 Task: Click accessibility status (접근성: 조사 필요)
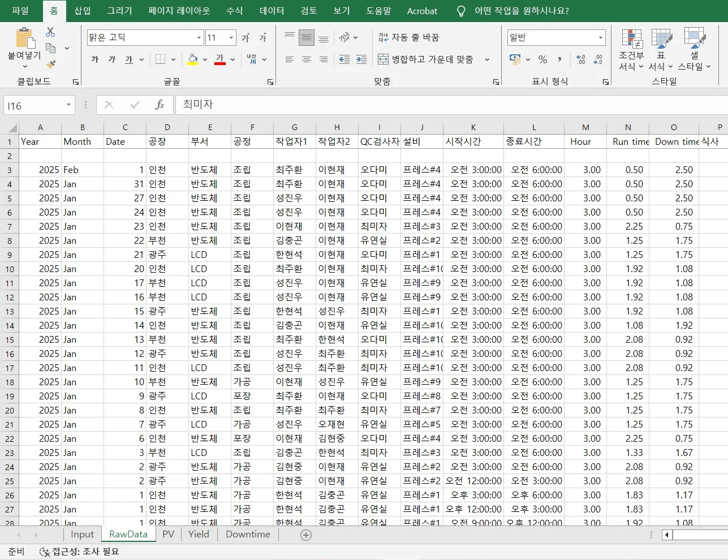pyautogui.click(x=80, y=552)
